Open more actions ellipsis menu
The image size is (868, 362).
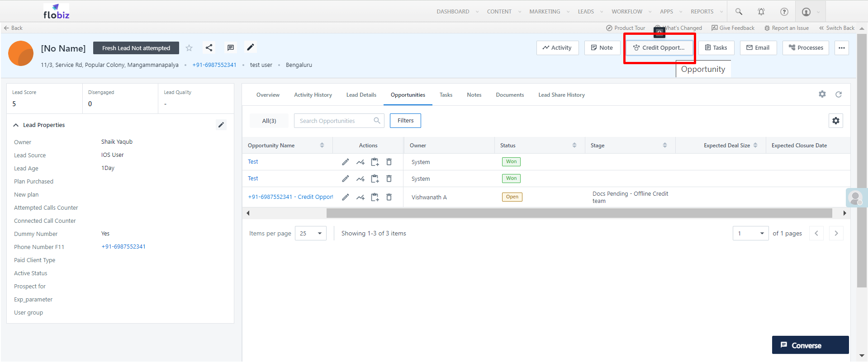(x=842, y=48)
